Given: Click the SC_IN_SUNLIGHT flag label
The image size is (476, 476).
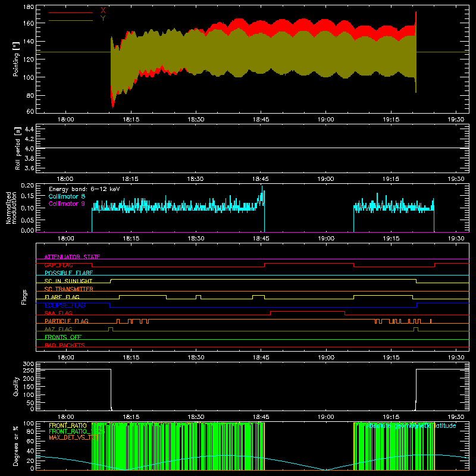Looking at the screenshot, I should (x=68, y=281).
